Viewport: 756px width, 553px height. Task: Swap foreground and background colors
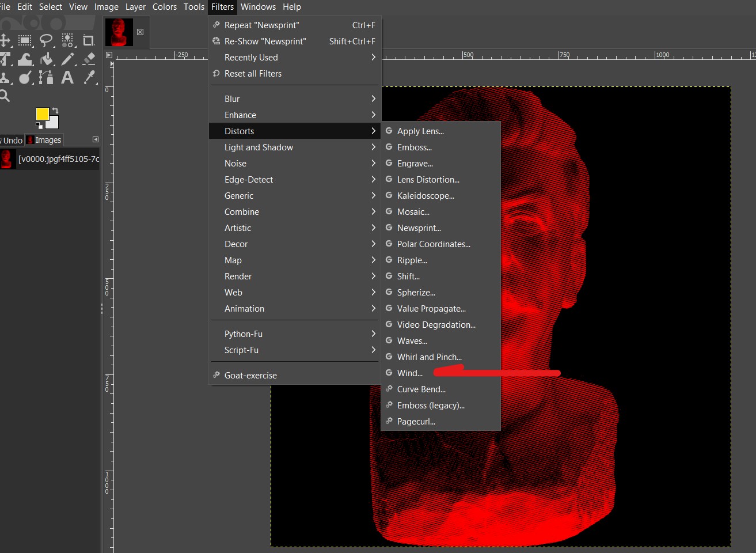point(55,110)
